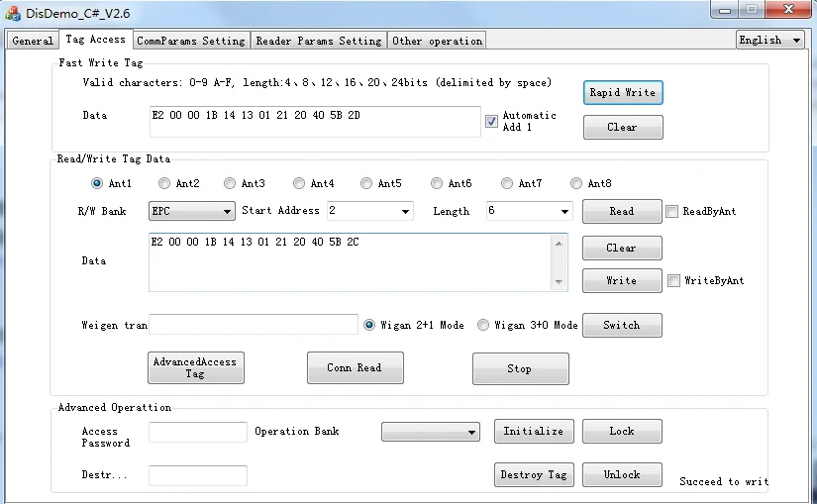Select the Ant8 radio button
This screenshot has width=817, height=504.
576,183
